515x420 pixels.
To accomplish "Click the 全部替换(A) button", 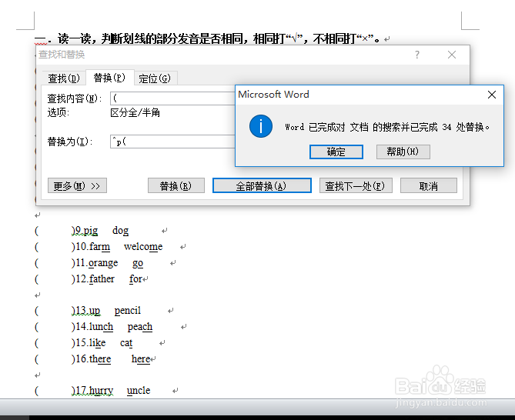I will [262, 185].
